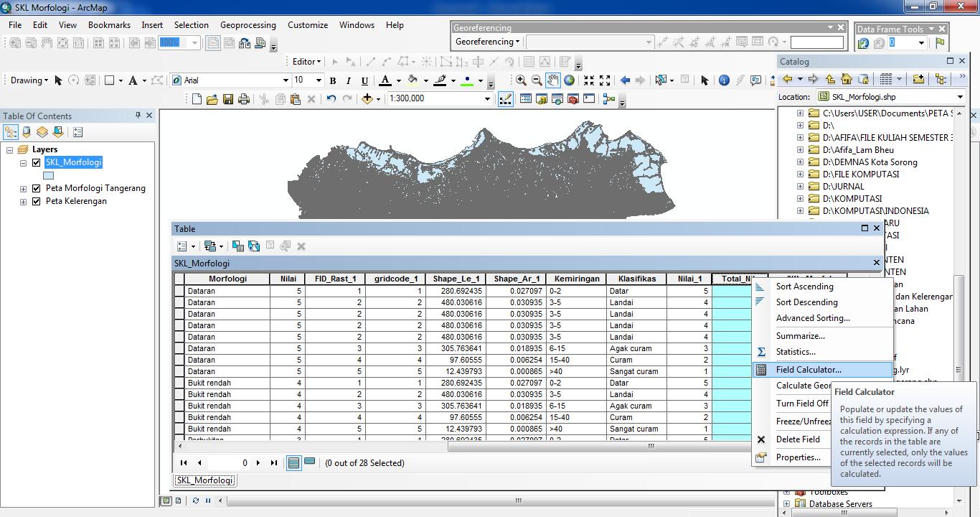Click the Full Extent globe icon
Image resolution: width=980 pixels, height=517 pixels.
[569, 80]
